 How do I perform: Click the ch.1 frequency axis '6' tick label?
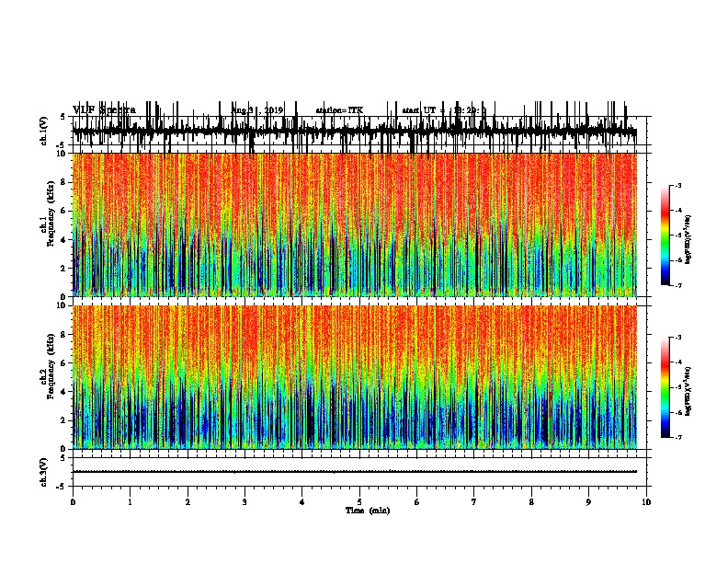(64, 211)
